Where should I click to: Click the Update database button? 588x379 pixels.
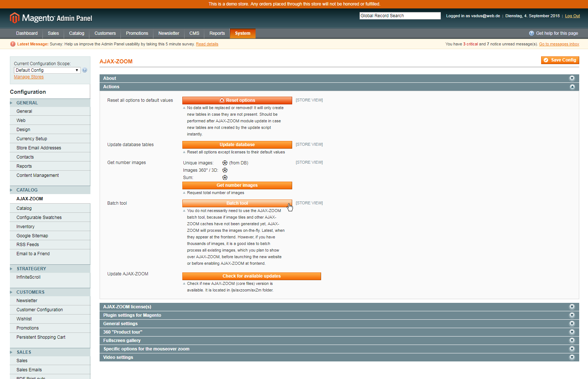(237, 145)
